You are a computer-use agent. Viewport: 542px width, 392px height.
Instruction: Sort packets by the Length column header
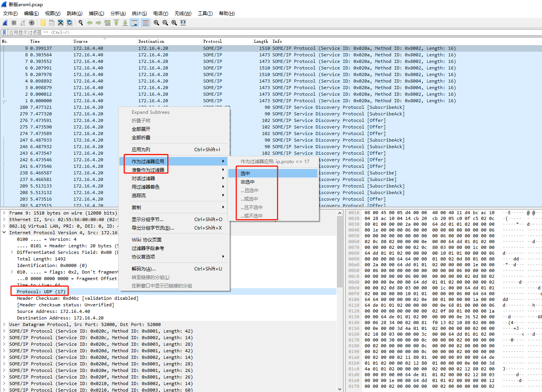(262, 41)
